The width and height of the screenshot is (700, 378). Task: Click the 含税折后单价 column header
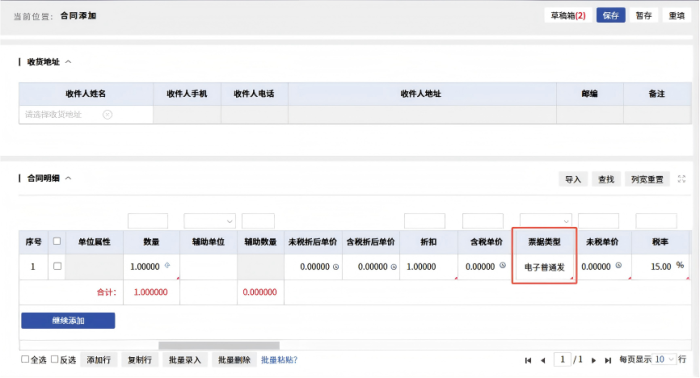(x=371, y=242)
